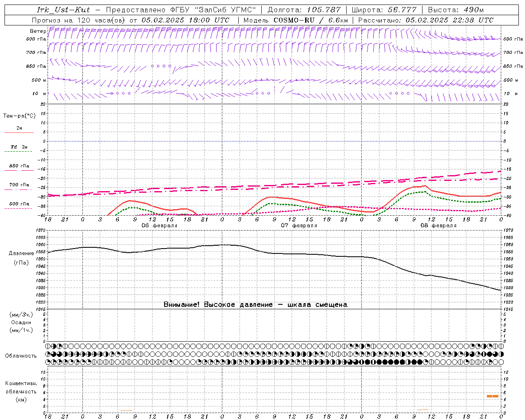Click the "07 февраля" date label
525x420 pixels.
click(x=299, y=226)
